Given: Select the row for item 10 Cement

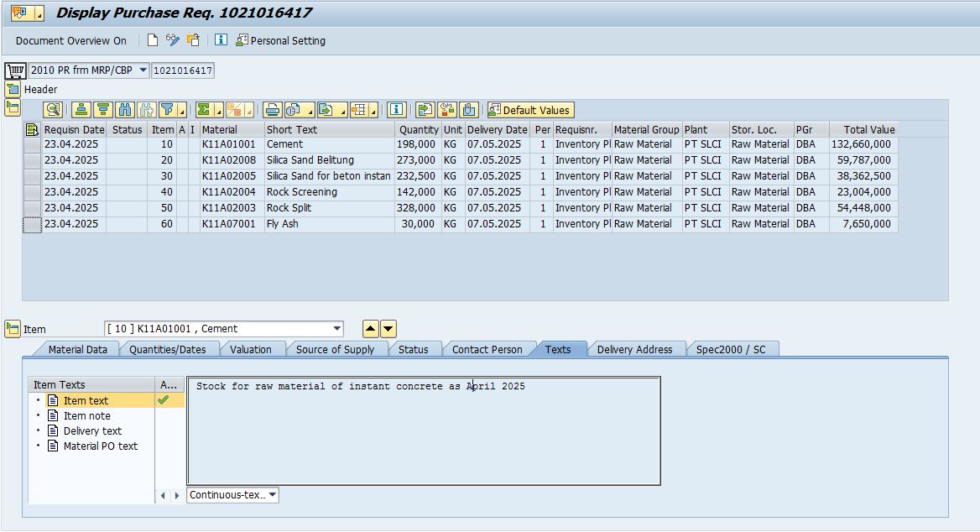Looking at the screenshot, I should click(32, 144).
